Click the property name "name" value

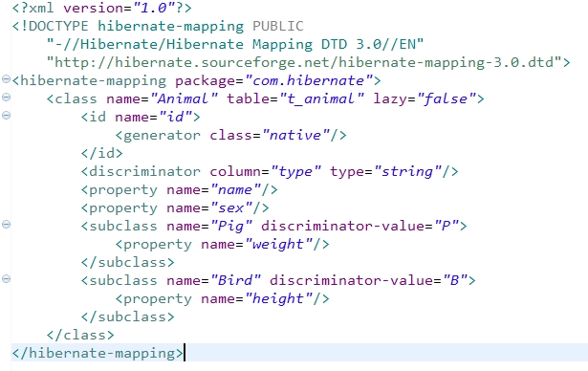[235, 190]
